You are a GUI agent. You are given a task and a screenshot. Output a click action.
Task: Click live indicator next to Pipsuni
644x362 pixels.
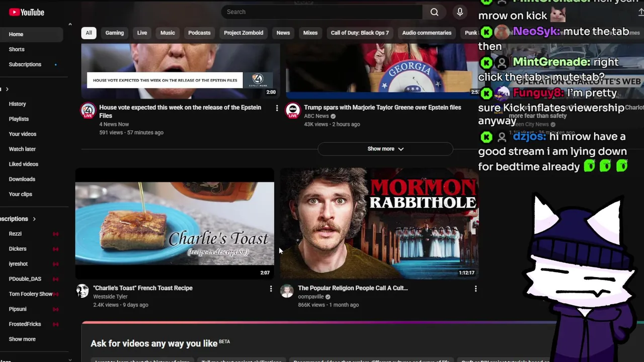click(55, 309)
